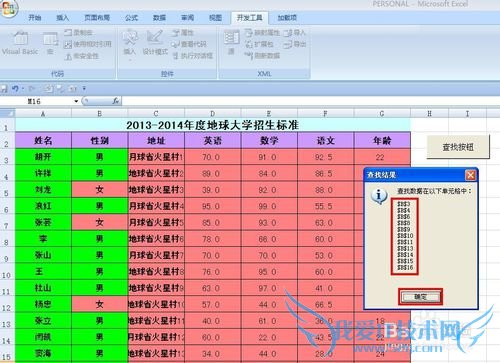
Task: Click the 性别 header cell
Action: pyautogui.click(x=100, y=141)
